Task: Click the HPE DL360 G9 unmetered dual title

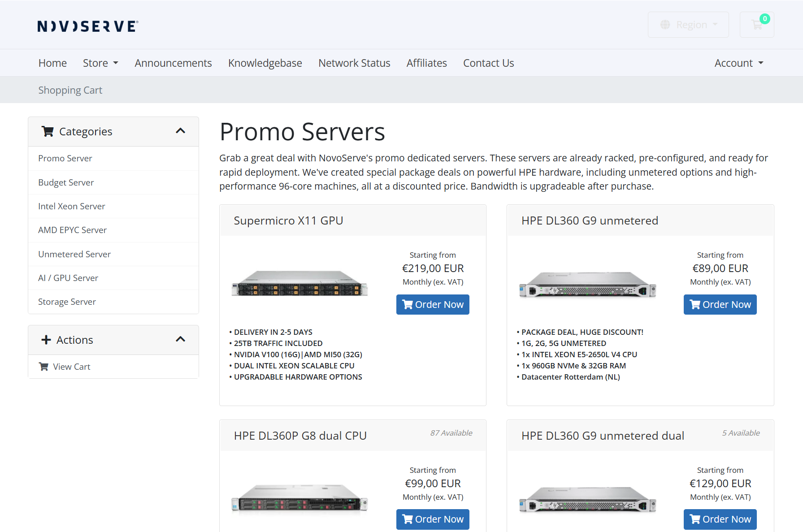Action: (x=603, y=436)
